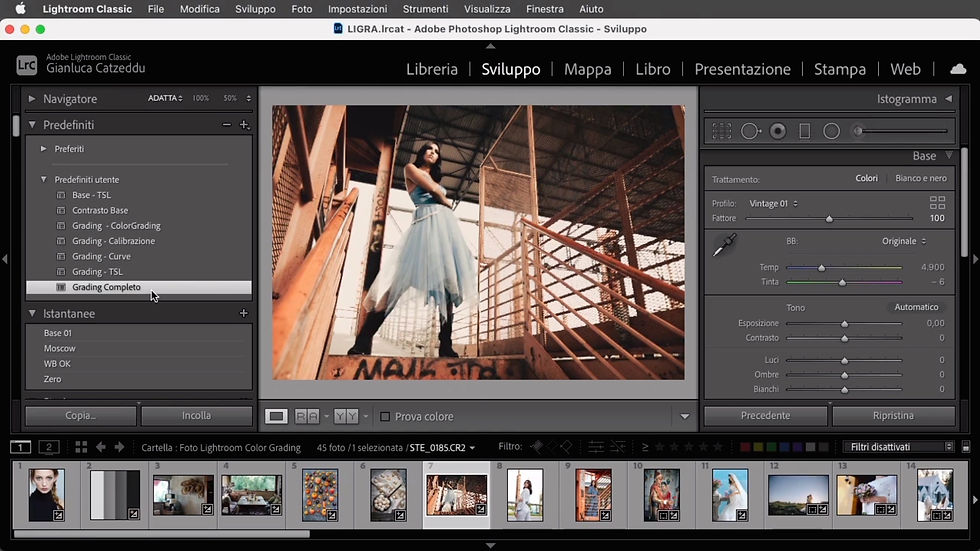Expand the Preferiti preset group
The height and width of the screenshot is (551, 980).
pos(43,149)
